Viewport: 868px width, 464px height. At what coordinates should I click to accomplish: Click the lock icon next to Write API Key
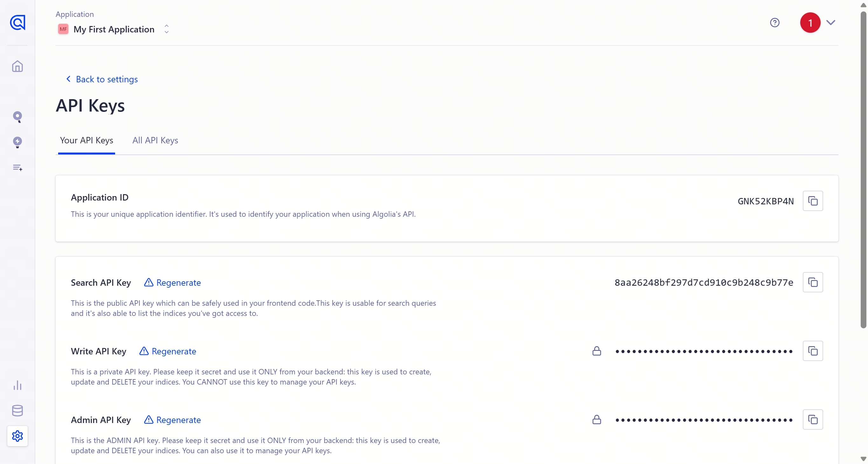pos(597,351)
